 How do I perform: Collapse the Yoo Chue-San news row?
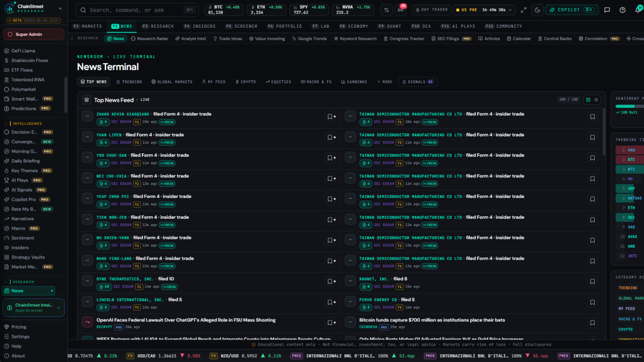(x=87, y=157)
